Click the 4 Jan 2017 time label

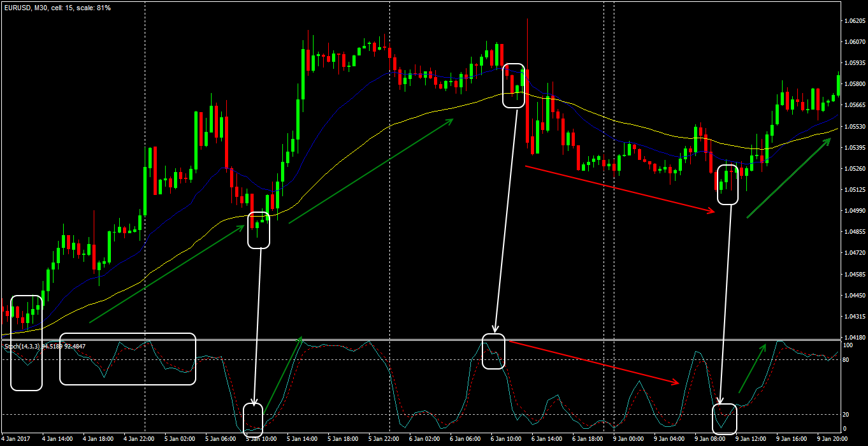(x=17, y=439)
